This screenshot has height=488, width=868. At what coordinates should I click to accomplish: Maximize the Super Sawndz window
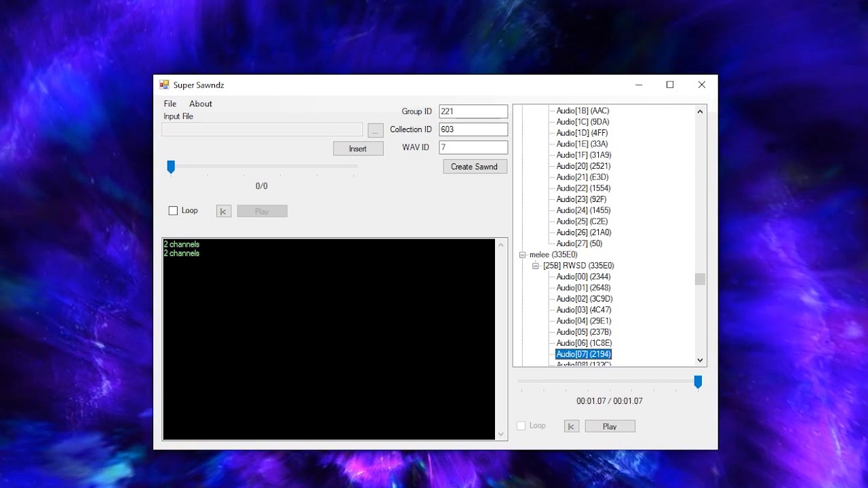pyautogui.click(x=670, y=85)
